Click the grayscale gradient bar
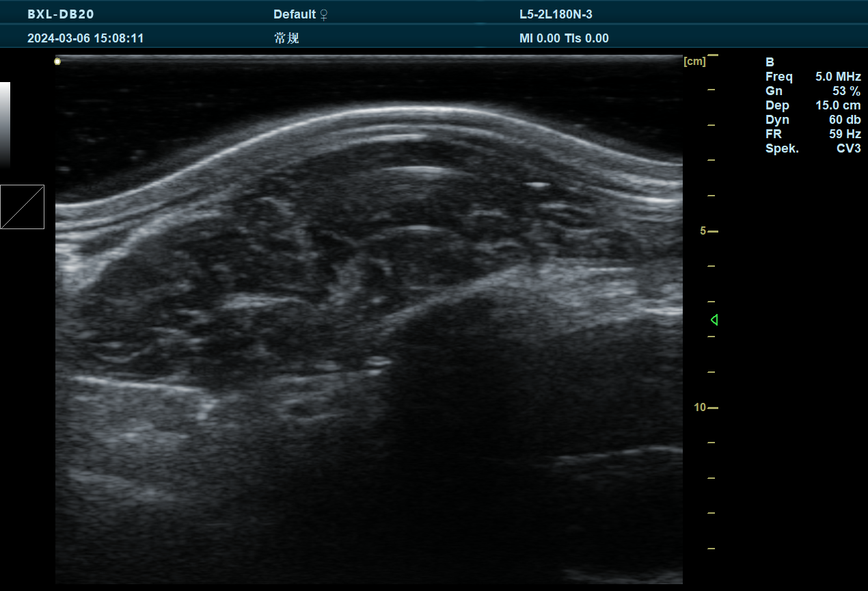 coord(5,124)
